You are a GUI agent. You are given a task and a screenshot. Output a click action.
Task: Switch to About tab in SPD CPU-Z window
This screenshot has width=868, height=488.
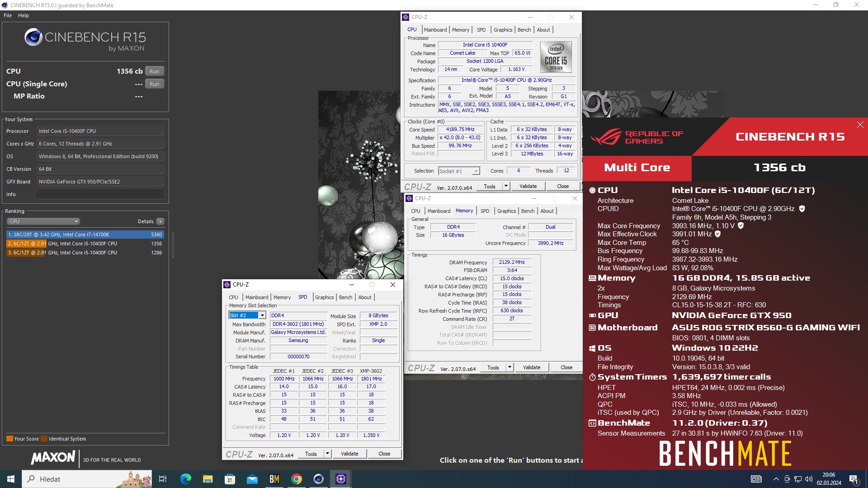(x=365, y=297)
